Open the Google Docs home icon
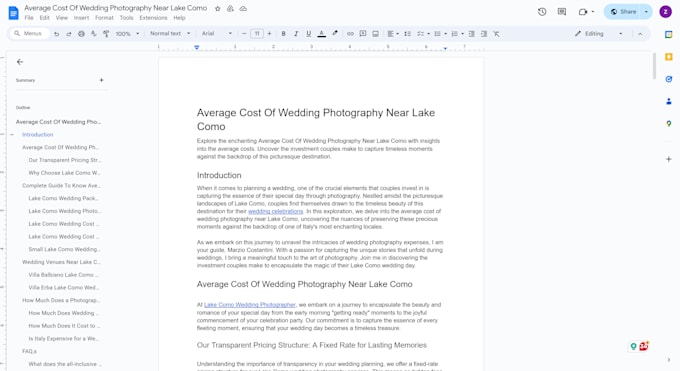The image size is (680, 371). click(13, 13)
